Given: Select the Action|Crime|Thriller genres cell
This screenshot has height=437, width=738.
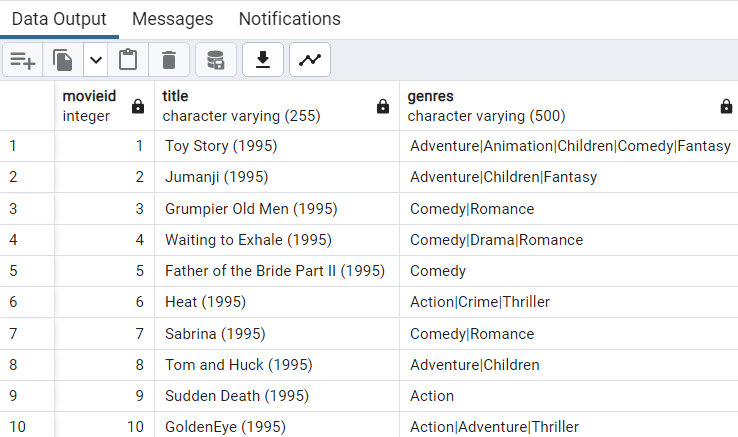Looking at the screenshot, I should point(480,302).
